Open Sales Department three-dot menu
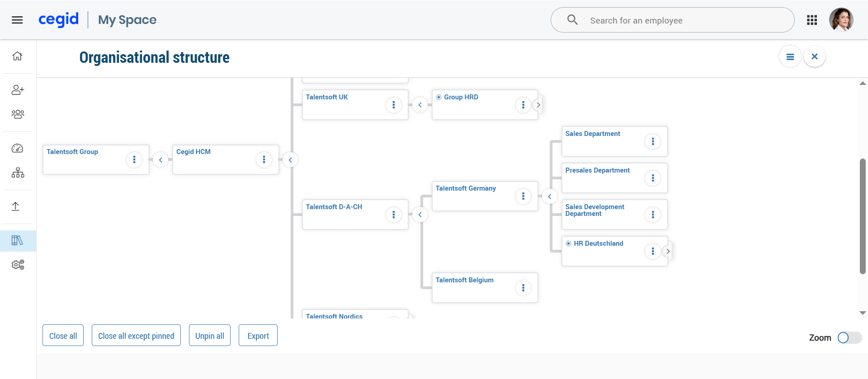The width and height of the screenshot is (868, 379). [653, 141]
